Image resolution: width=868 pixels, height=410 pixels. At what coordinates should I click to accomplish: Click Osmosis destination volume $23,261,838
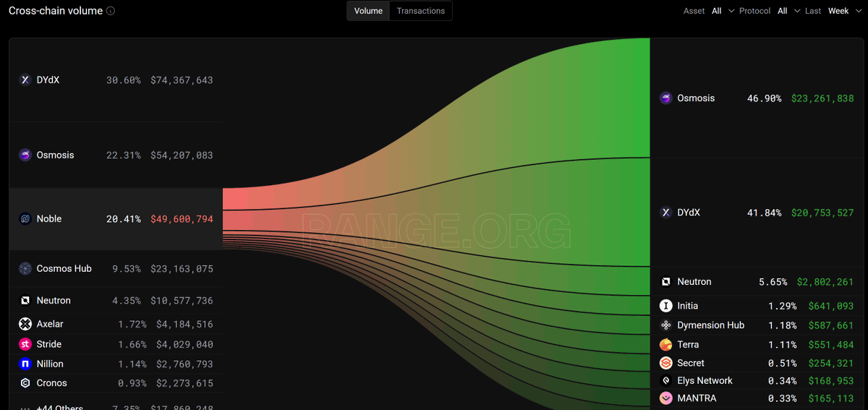pyautogui.click(x=822, y=98)
